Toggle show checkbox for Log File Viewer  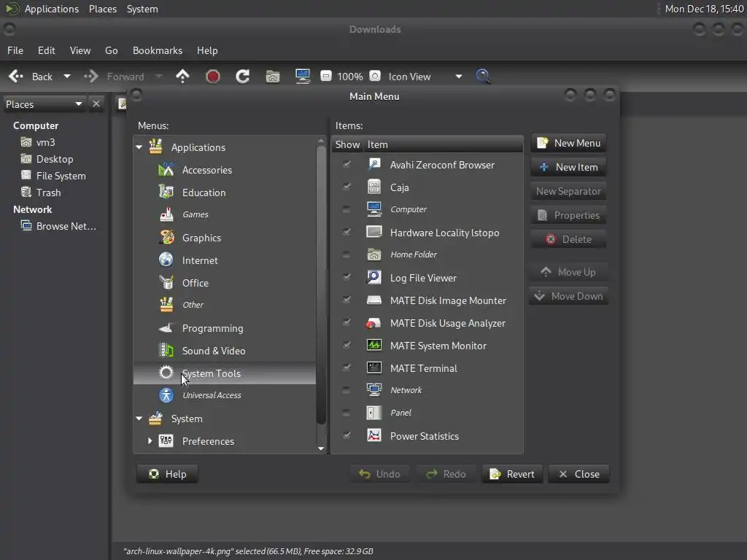click(347, 277)
